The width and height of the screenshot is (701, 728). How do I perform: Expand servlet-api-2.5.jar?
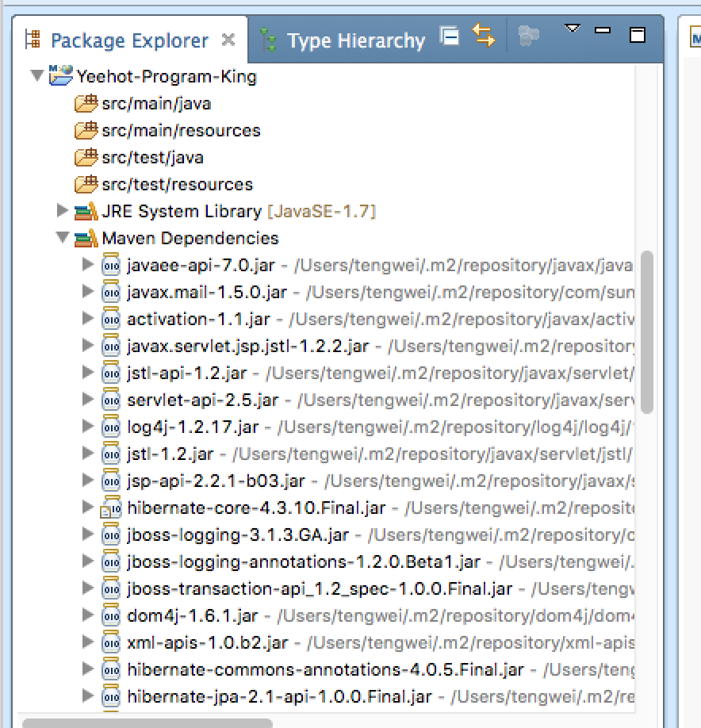pos(87,399)
